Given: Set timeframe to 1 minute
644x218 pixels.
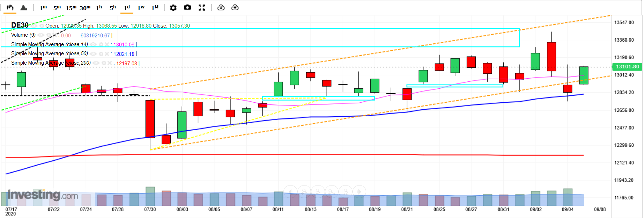Looking at the screenshot, I should pyautogui.click(x=43, y=8).
